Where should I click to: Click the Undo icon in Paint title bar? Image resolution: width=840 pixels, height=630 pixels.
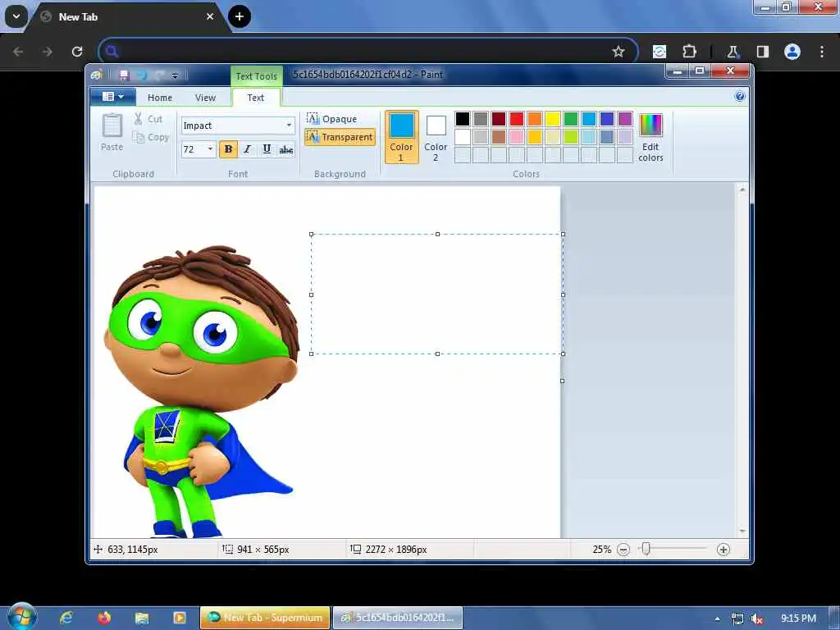click(x=141, y=75)
